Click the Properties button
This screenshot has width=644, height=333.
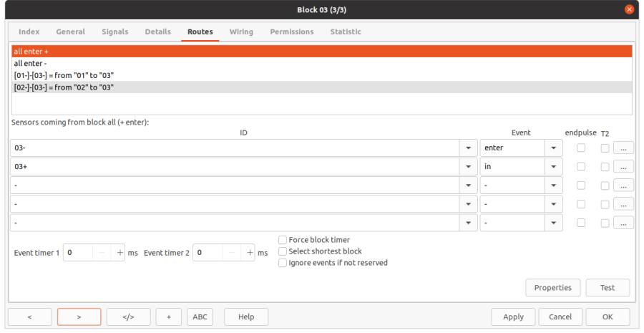point(552,288)
